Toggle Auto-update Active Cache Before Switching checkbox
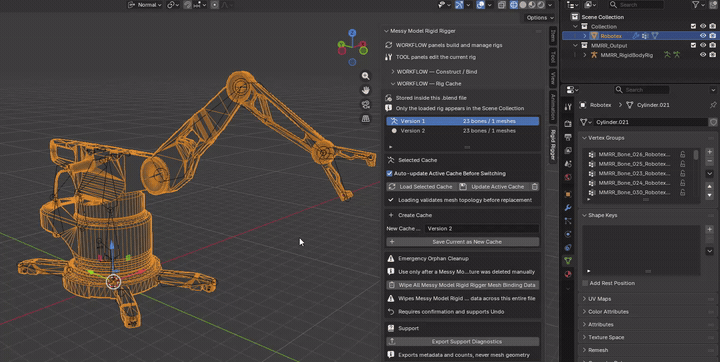This screenshot has height=362, width=720. tap(389, 173)
